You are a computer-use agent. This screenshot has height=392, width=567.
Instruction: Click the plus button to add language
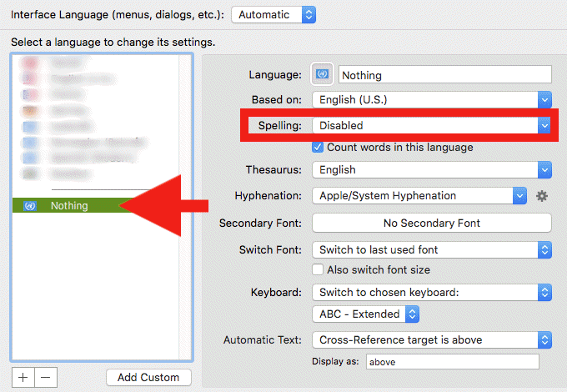[x=23, y=377]
